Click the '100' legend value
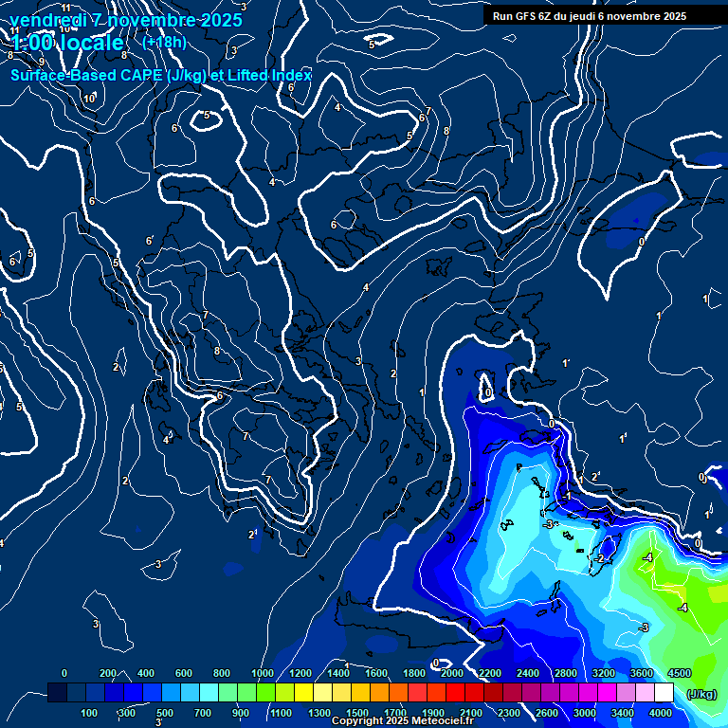728x728 pixels. (x=89, y=713)
